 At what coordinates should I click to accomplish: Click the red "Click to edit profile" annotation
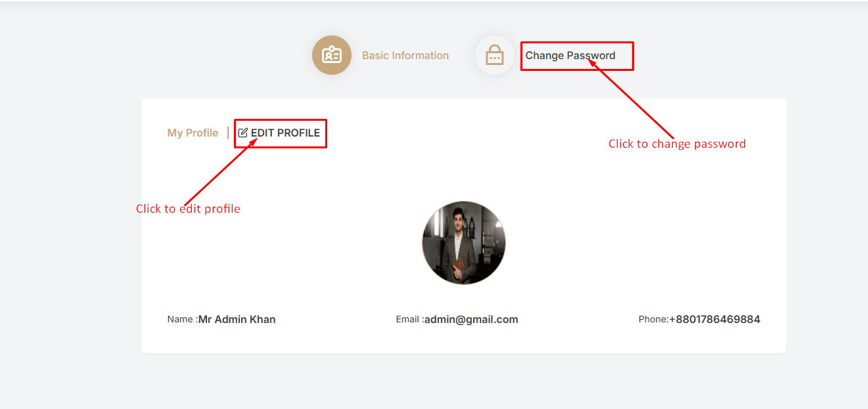pos(189,209)
